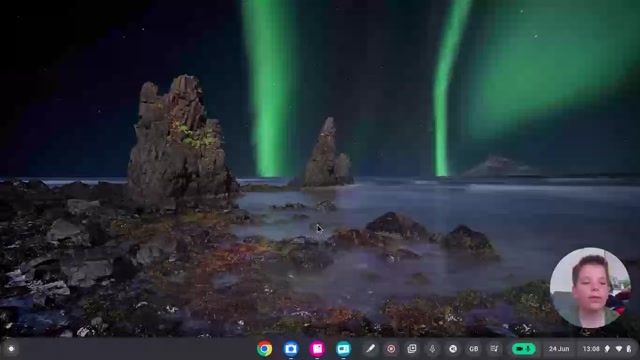Click the circular webcam preview bubble
640x360 pixels.
coord(590,287)
